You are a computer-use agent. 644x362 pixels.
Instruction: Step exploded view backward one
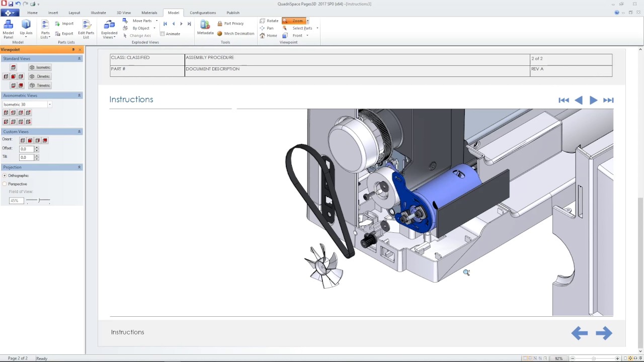point(173,24)
